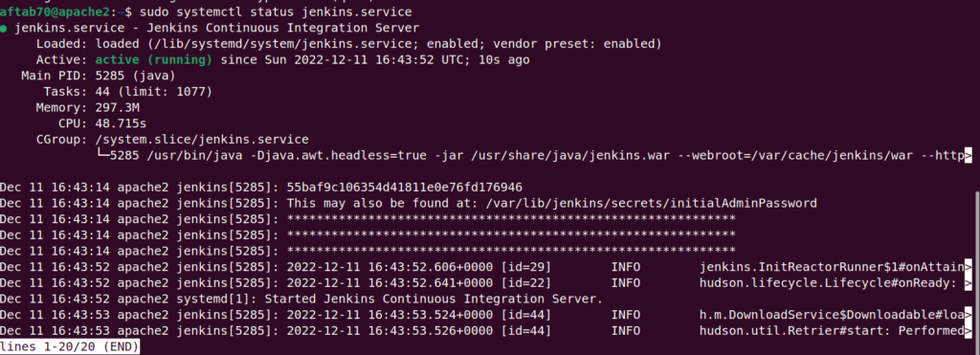Screen dimensions: 980x355
Task: Click the /system.slice/jenkins.service CGroup path
Action: tap(202, 140)
